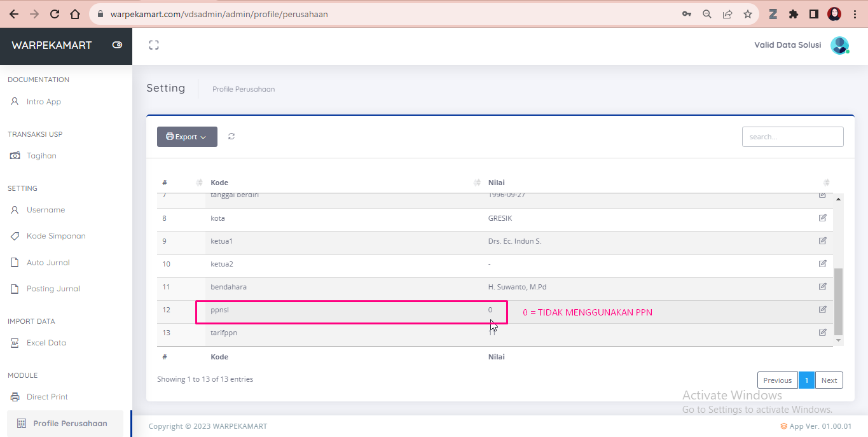Select pagination page 1
This screenshot has height=437, width=868.
point(806,380)
